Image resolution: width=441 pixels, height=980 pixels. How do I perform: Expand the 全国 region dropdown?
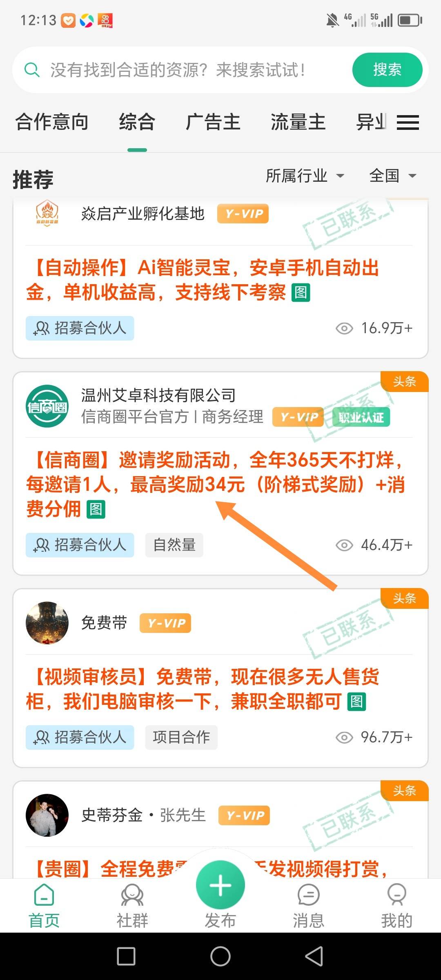393,176
